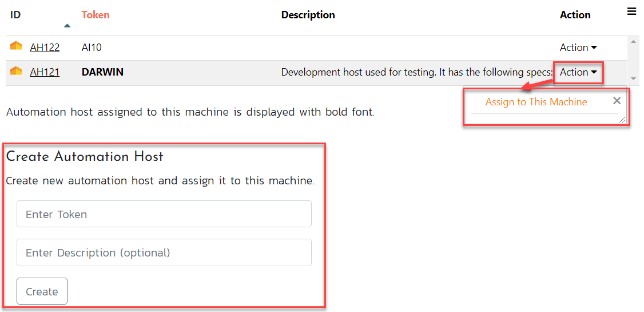Click the ID column header
644x312 pixels.
pyautogui.click(x=15, y=15)
